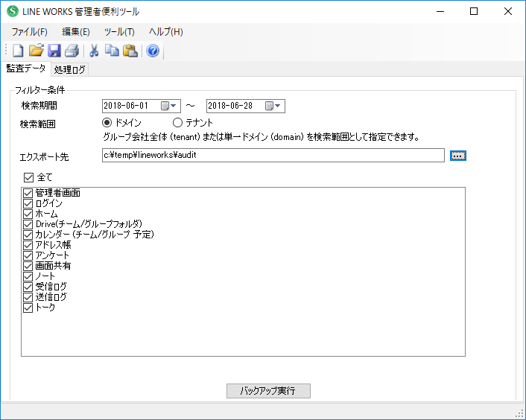Open the 編集(E) menu
Viewport: 526px width, 420px height.
click(x=76, y=32)
